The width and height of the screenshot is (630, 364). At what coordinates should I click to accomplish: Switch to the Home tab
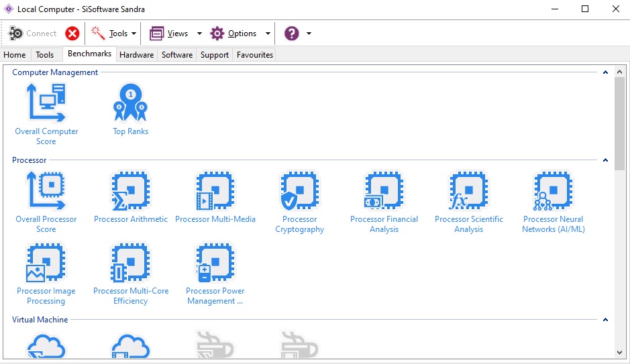[15, 54]
